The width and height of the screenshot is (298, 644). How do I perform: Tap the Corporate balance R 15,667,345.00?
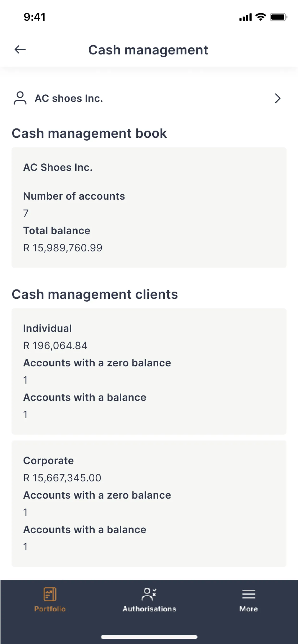[x=62, y=478]
